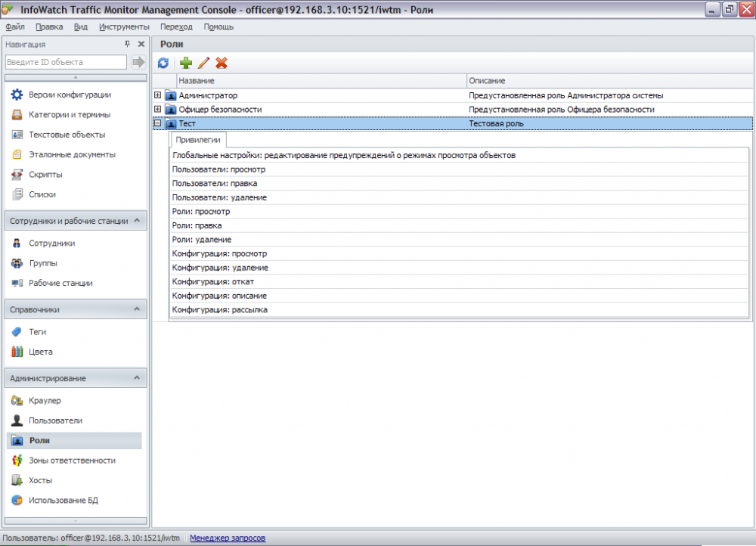Click the go arrow next to ID field

pyautogui.click(x=138, y=62)
